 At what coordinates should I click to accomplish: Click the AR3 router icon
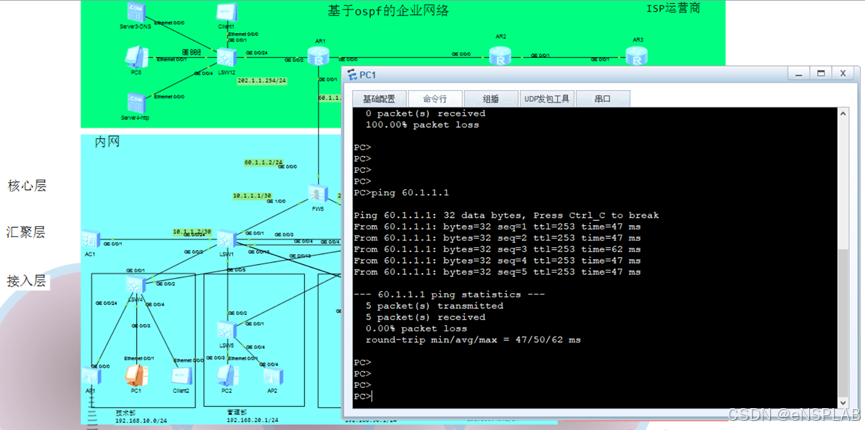click(x=636, y=56)
